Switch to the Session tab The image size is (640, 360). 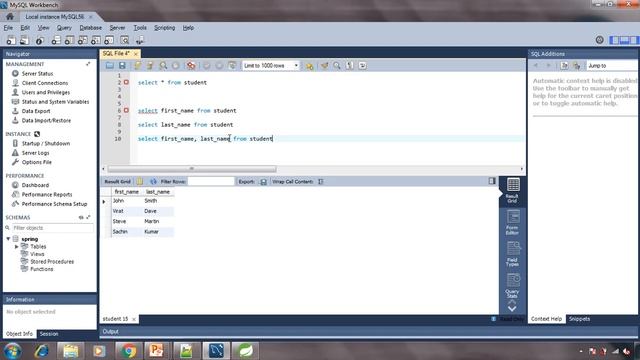click(x=49, y=334)
